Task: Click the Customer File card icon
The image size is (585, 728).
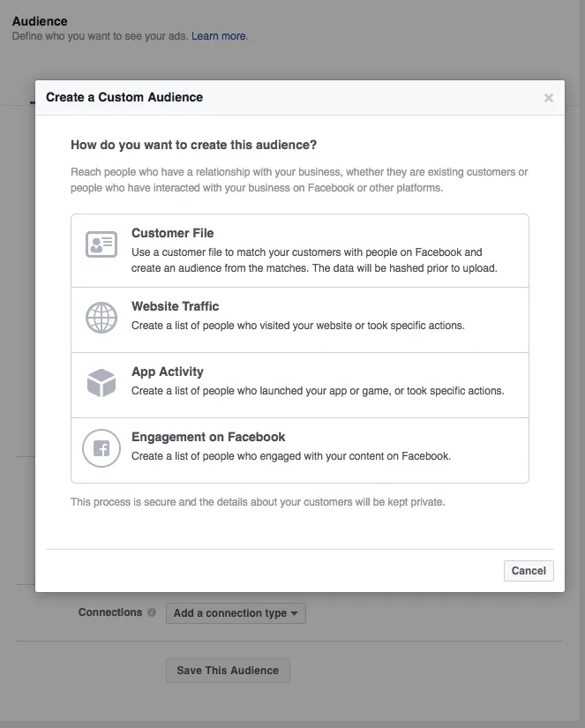Action: pyautogui.click(x=101, y=244)
